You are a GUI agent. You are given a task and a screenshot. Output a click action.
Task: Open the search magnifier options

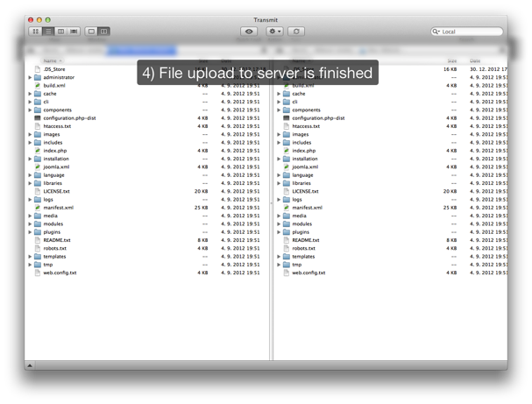[436, 32]
